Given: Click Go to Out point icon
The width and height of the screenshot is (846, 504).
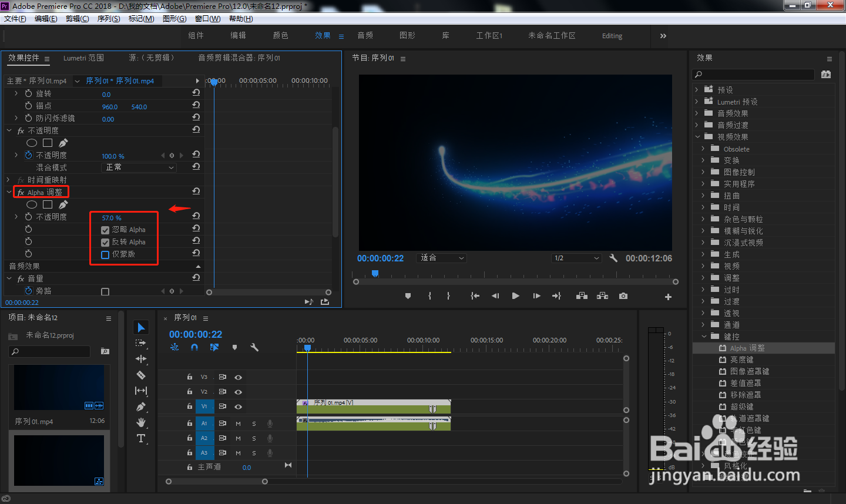Looking at the screenshot, I should point(556,296).
